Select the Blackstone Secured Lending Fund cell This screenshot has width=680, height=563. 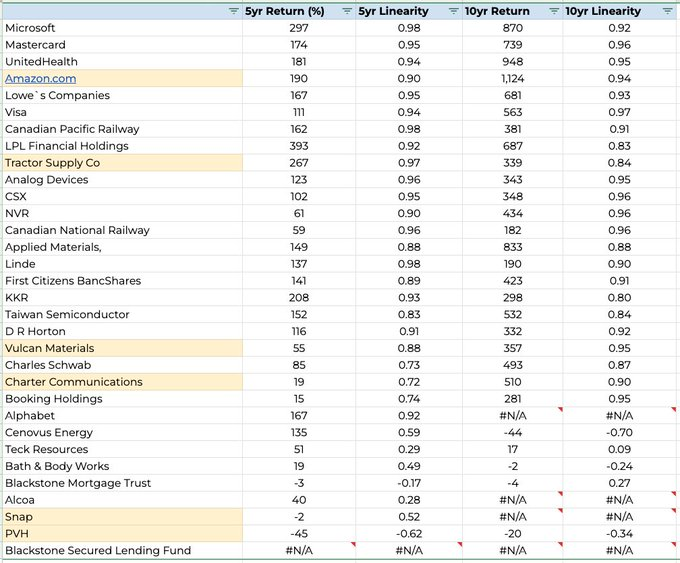pos(122,551)
